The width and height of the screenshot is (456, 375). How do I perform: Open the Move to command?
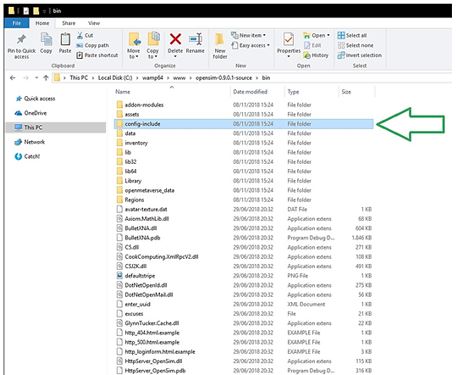134,46
